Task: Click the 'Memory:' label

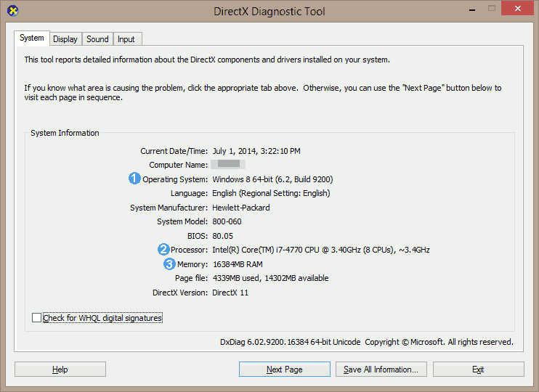Action: [192, 264]
